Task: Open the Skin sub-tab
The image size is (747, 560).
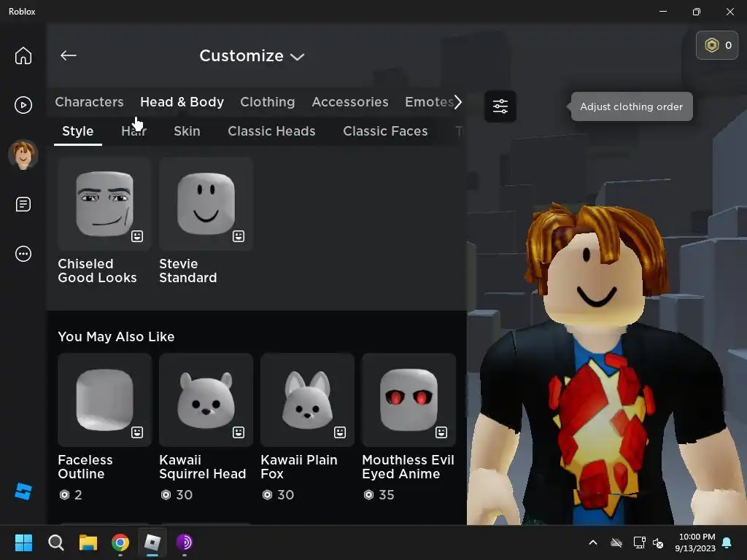Action: 187,131
